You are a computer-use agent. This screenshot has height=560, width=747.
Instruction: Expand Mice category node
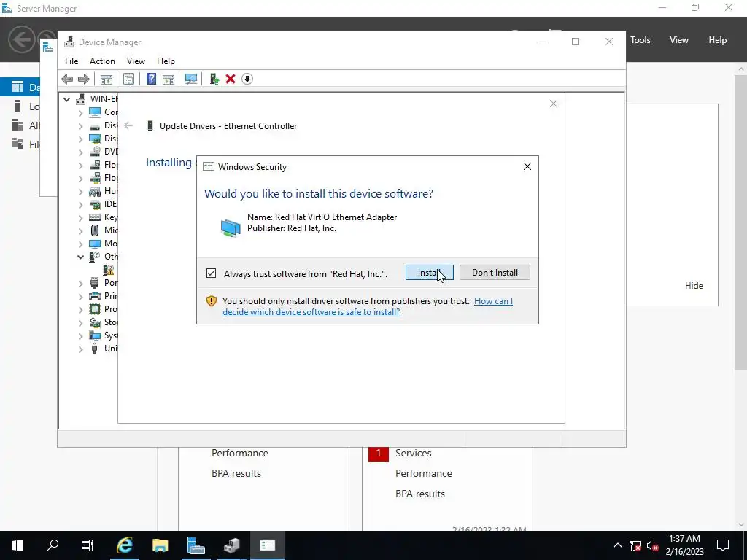pyautogui.click(x=80, y=231)
